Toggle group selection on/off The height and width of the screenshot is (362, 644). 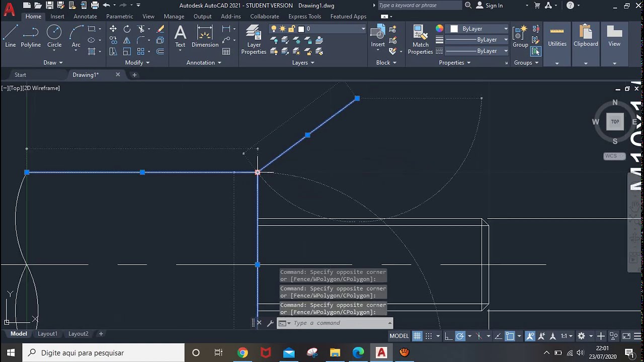(x=535, y=51)
